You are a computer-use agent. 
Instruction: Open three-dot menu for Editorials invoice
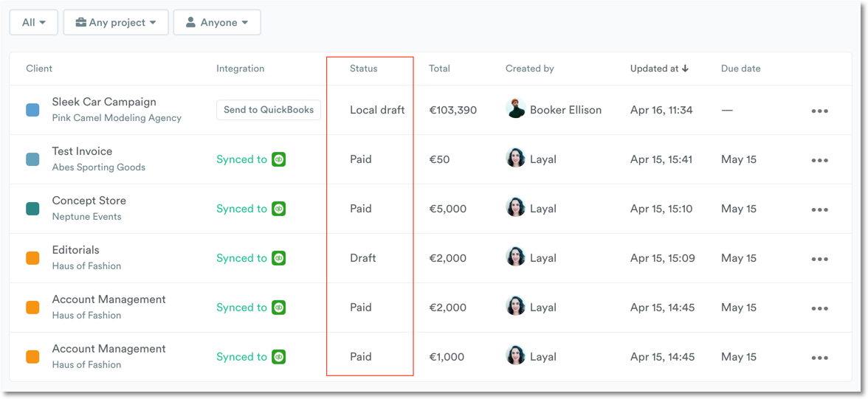click(819, 259)
